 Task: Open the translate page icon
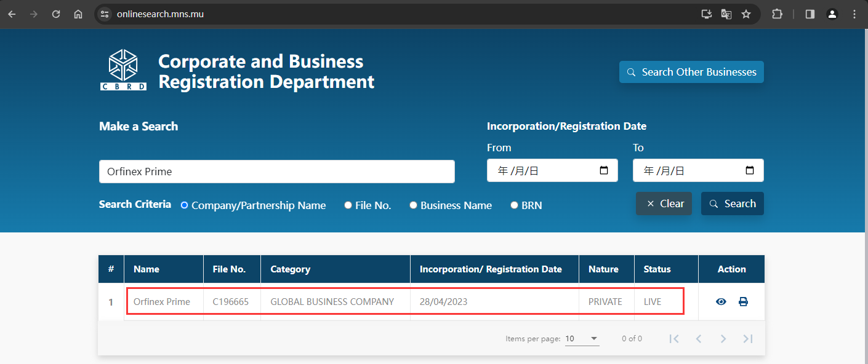(x=726, y=14)
